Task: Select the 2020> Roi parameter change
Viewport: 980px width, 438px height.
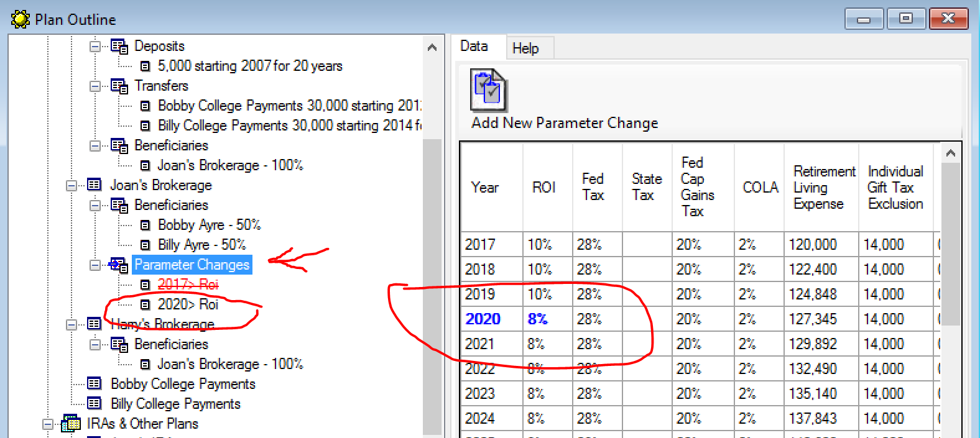Action: [187, 304]
